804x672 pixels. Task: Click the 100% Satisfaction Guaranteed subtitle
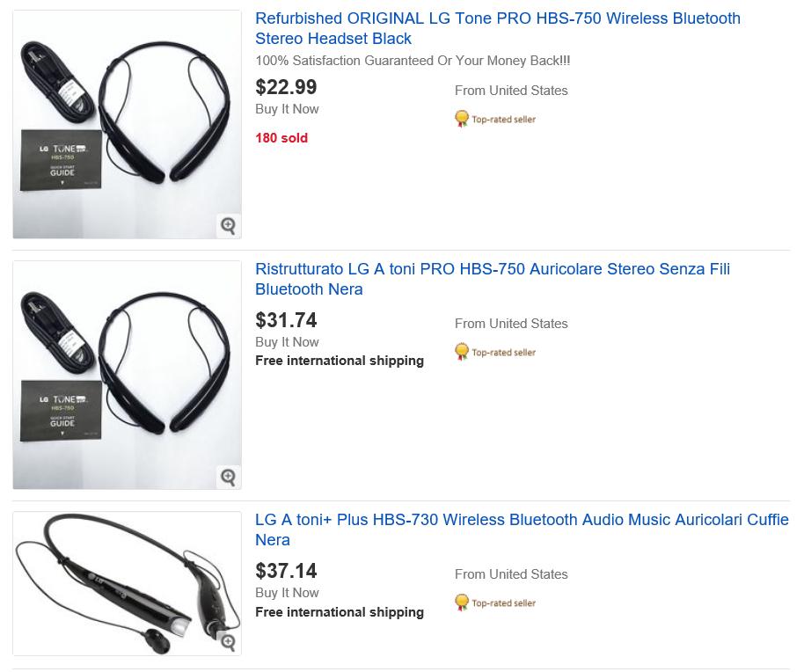413,61
